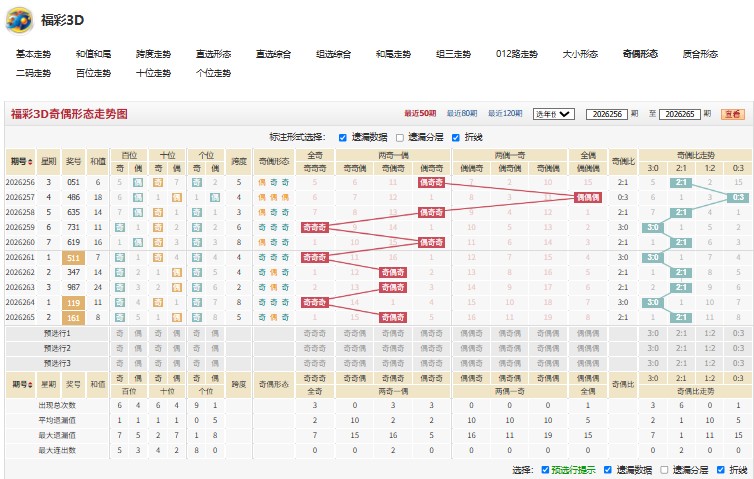
Task: Click end period field 2026265
Action: click(679, 114)
